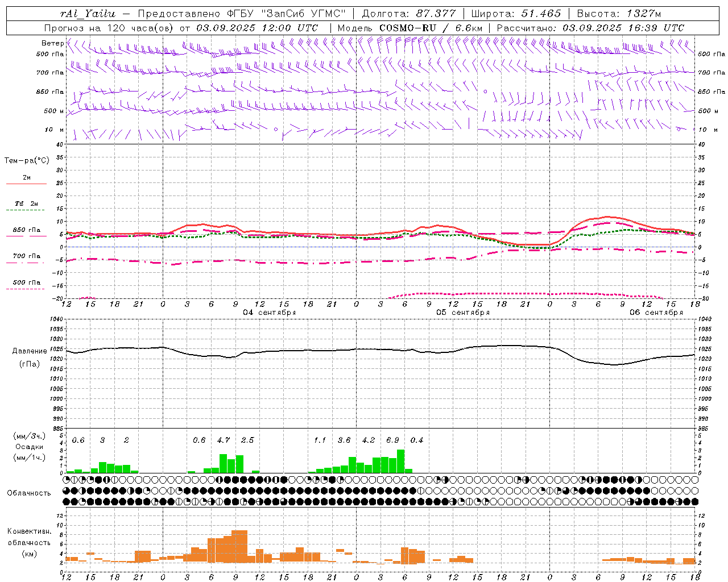Click the Рассчитано: 03.09.2025 16:39 UTC timestamp
This screenshot has width=728, height=582.
(590, 28)
